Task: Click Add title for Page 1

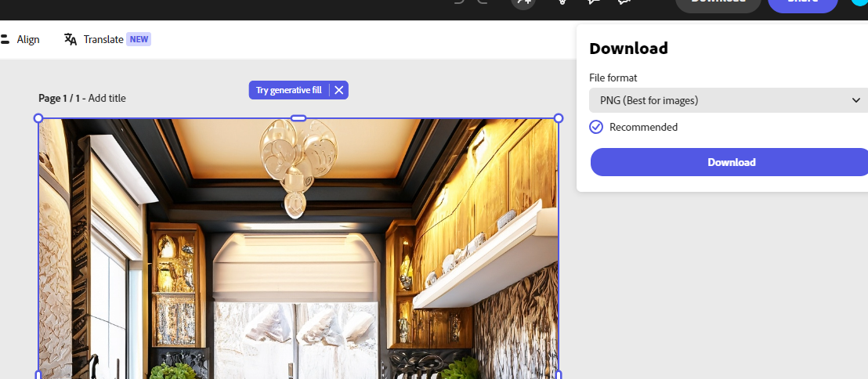Action: click(x=107, y=98)
